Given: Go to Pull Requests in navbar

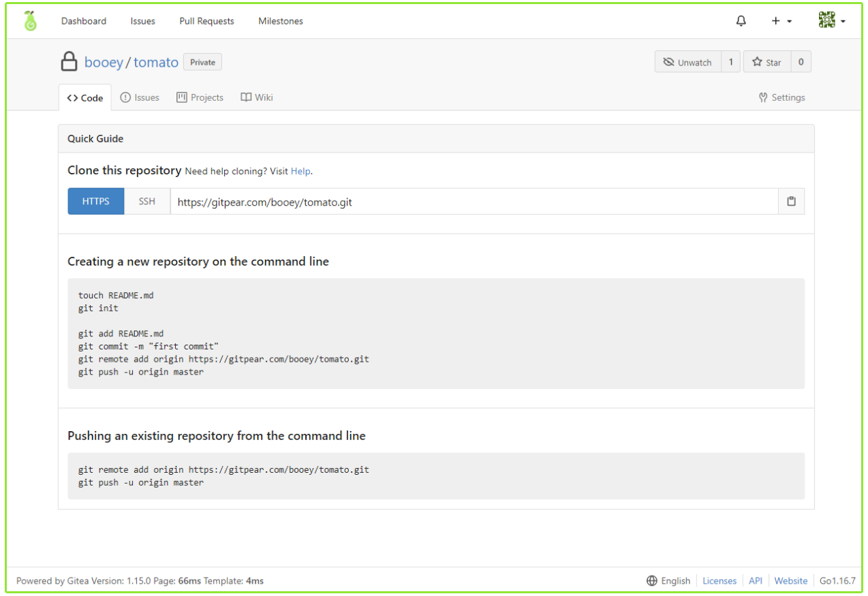Looking at the screenshot, I should pos(206,21).
